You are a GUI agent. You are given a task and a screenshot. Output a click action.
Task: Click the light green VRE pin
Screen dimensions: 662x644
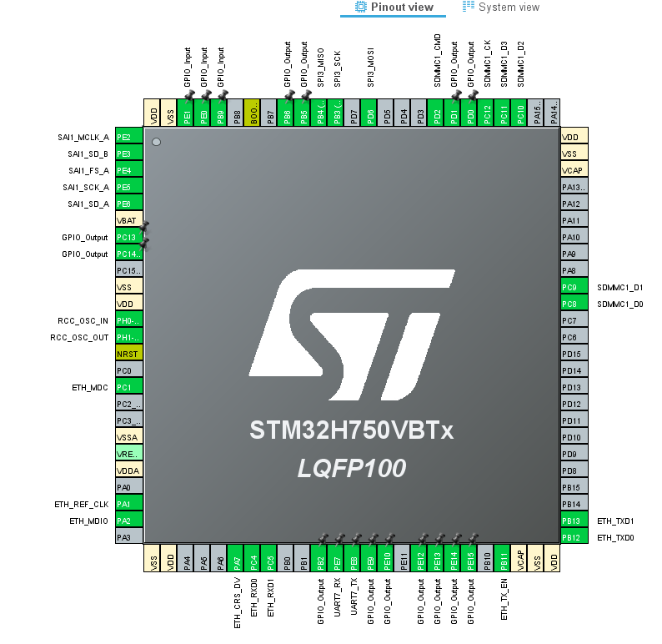point(129,454)
